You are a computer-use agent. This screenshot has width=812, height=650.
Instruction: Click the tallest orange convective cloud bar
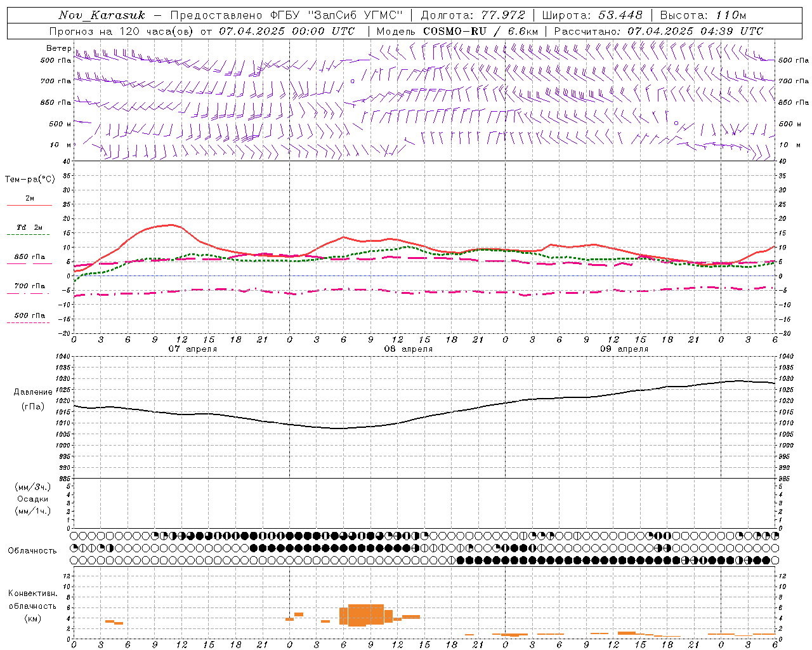pyautogui.click(x=366, y=615)
